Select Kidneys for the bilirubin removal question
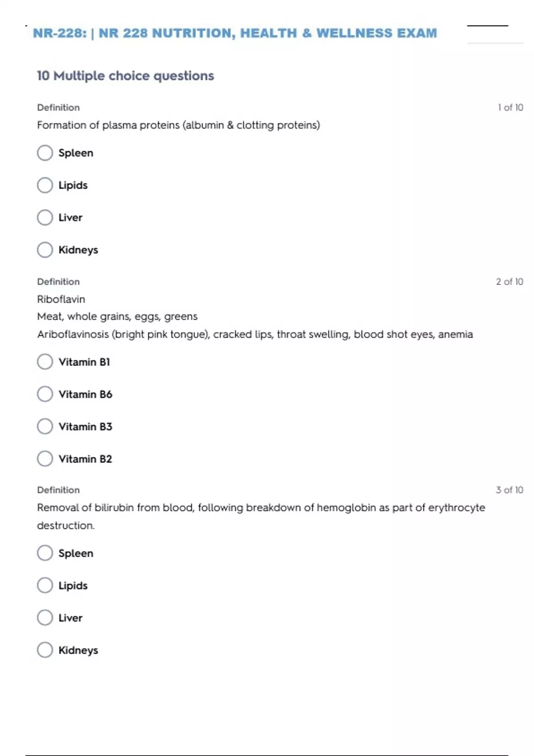Image resolution: width=534 pixels, height=756 pixels. 45,650
